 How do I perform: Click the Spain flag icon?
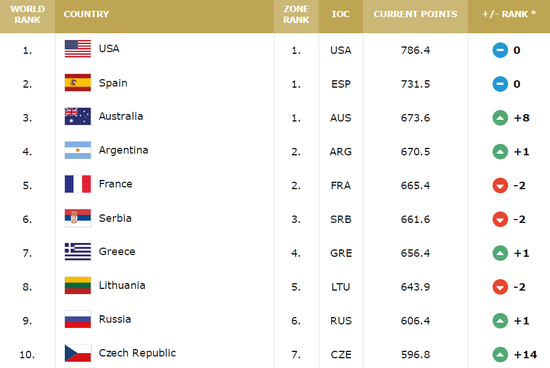78,82
